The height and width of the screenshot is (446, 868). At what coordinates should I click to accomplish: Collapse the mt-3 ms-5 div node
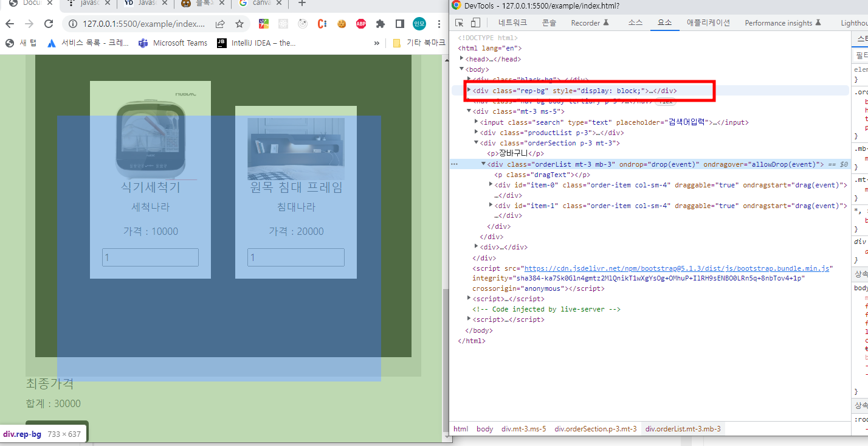pyautogui.click(x=469, y=111)
